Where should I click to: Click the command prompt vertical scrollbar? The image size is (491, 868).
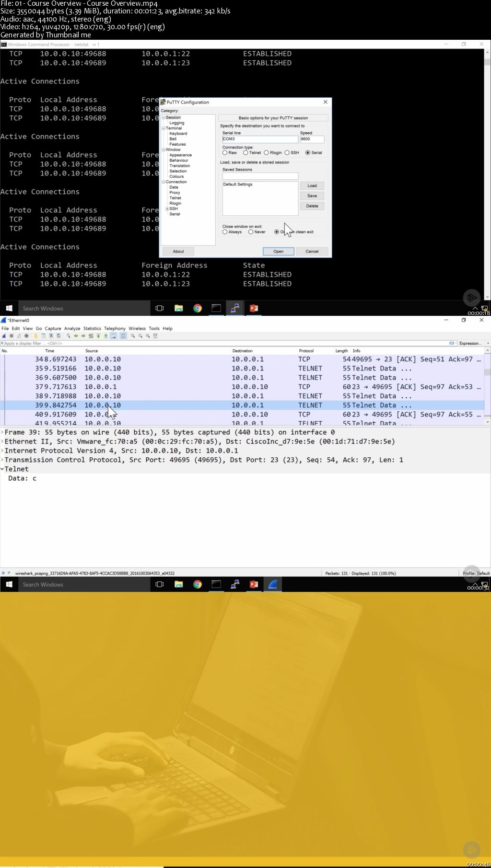coord(487,174)
